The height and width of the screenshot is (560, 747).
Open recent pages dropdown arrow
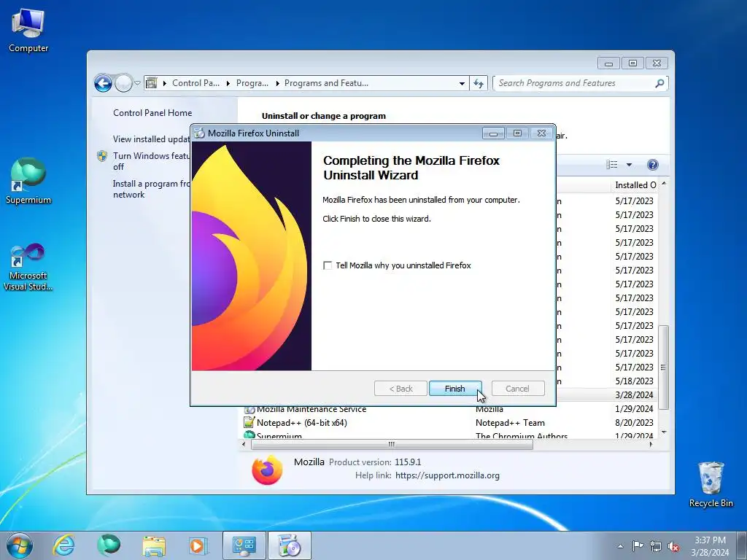tap(137, 83)
